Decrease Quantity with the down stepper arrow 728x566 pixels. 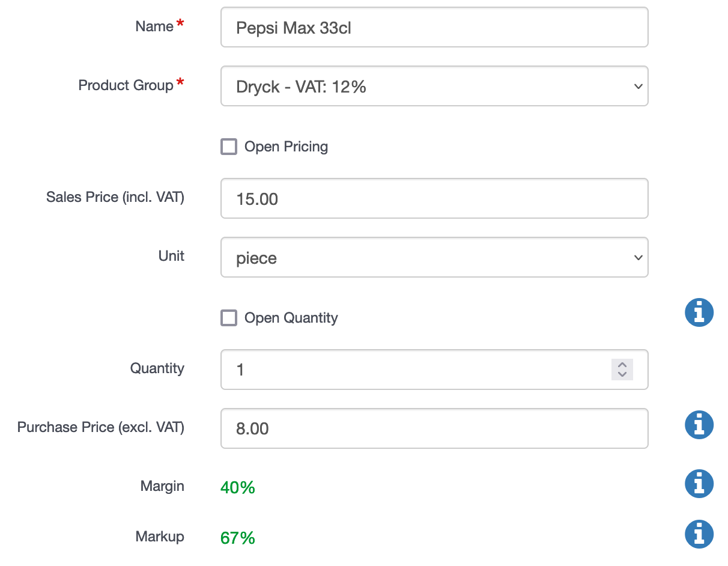click(622, 374)
